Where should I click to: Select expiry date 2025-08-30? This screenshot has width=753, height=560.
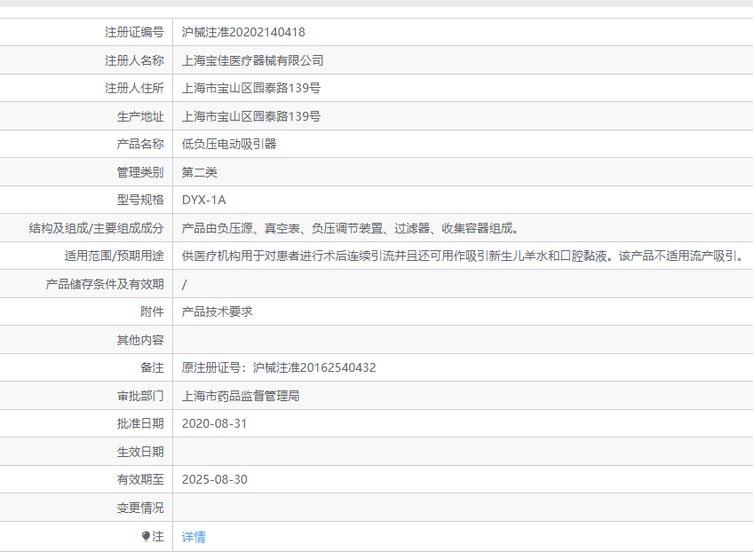215,480
